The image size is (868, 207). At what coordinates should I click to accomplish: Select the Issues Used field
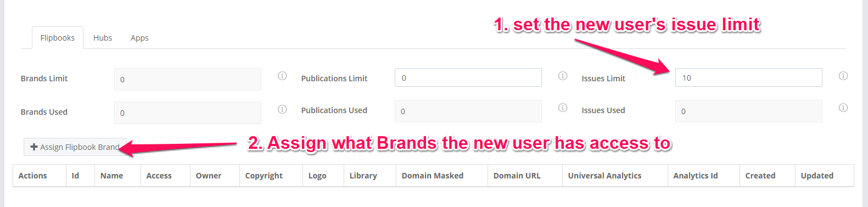[x=748, y=111]
